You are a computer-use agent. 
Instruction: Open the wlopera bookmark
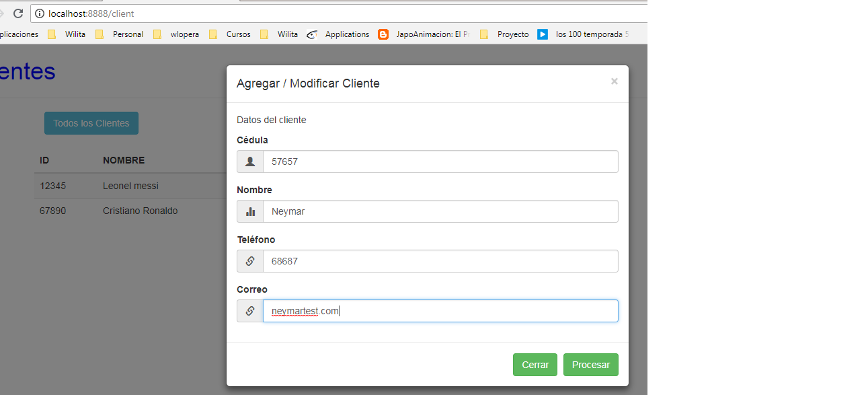[184, 34]
